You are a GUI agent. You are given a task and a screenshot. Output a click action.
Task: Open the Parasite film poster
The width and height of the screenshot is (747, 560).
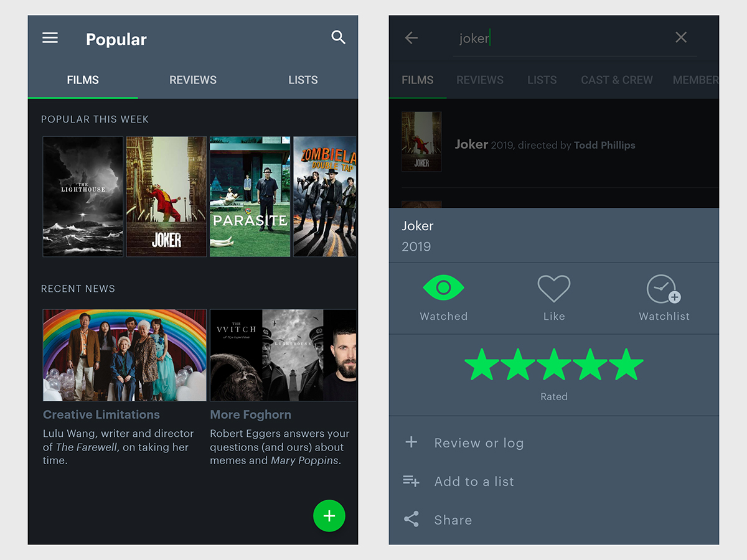pyautogui.click(x=250, y=197)
